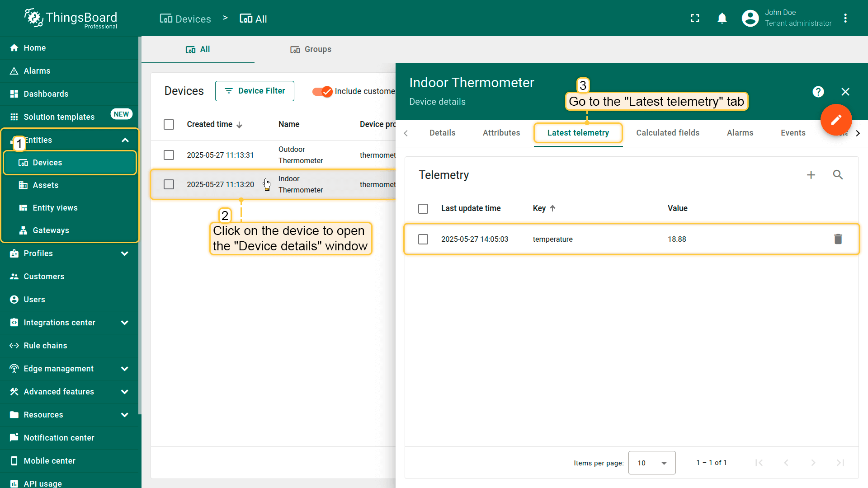868x488 pixels.
Task: Click the Device Filter button
Action: point(255,91)
